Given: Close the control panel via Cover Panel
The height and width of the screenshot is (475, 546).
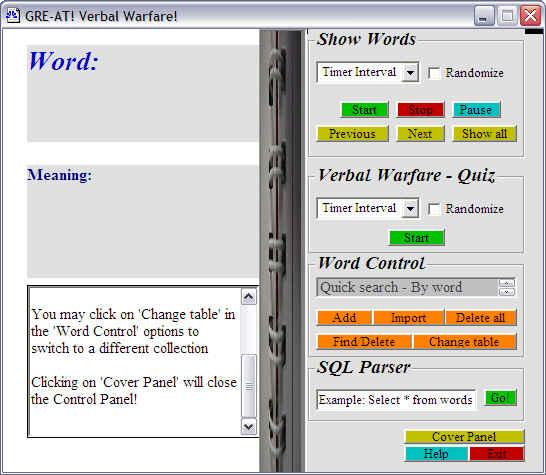Looking at the screenshot, I should coord(465,437).
